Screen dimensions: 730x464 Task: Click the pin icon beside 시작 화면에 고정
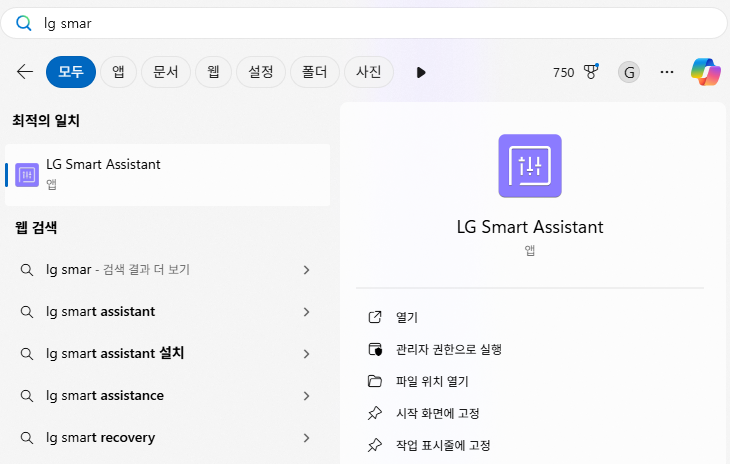point(375,413)
